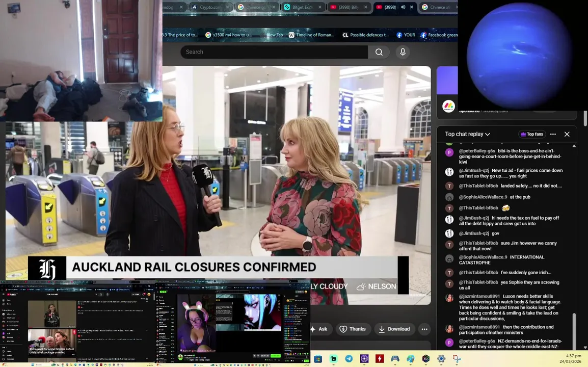
Task: Close the (3998) Billy tab
Action: [366, 7]
